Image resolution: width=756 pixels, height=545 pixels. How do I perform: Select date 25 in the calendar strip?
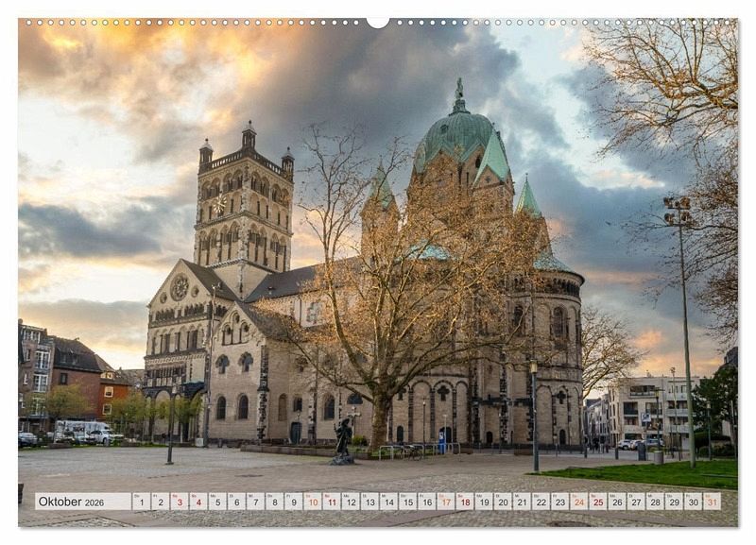pyautogui.click(x=597, y=502)
